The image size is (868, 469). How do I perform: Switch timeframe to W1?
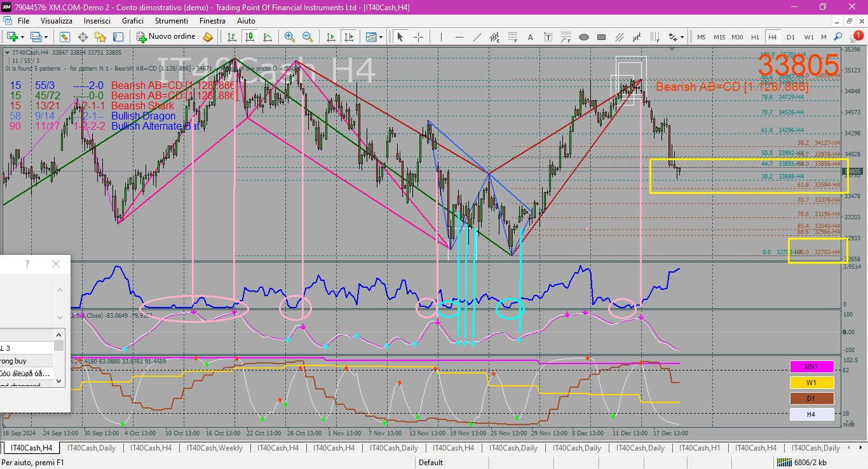click(809, 37)
